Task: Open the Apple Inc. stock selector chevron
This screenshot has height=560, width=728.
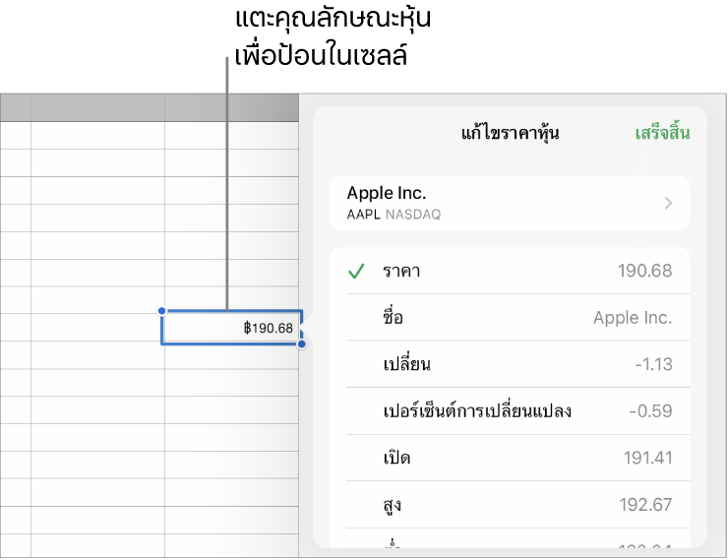Action: coord(668,204)
